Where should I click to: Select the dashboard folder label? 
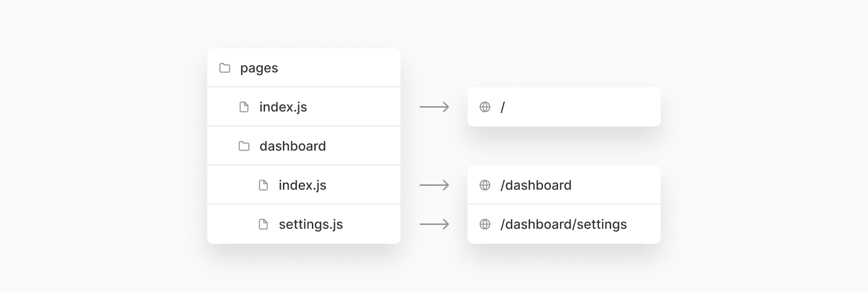[x=293, y=146]
